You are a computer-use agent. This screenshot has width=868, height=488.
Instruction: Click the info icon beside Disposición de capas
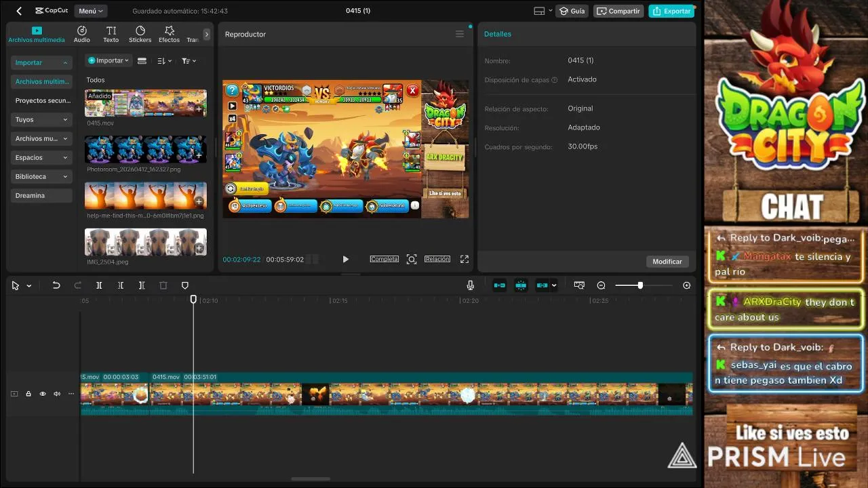[555, 80]
